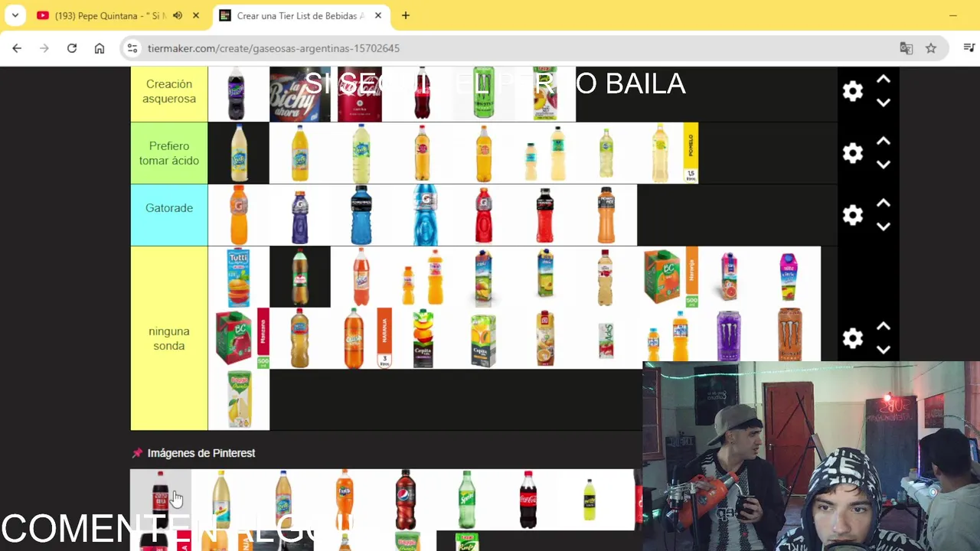Move ninguna sonda row up
This screenshot has height=551, width=980.
point(883,327)
